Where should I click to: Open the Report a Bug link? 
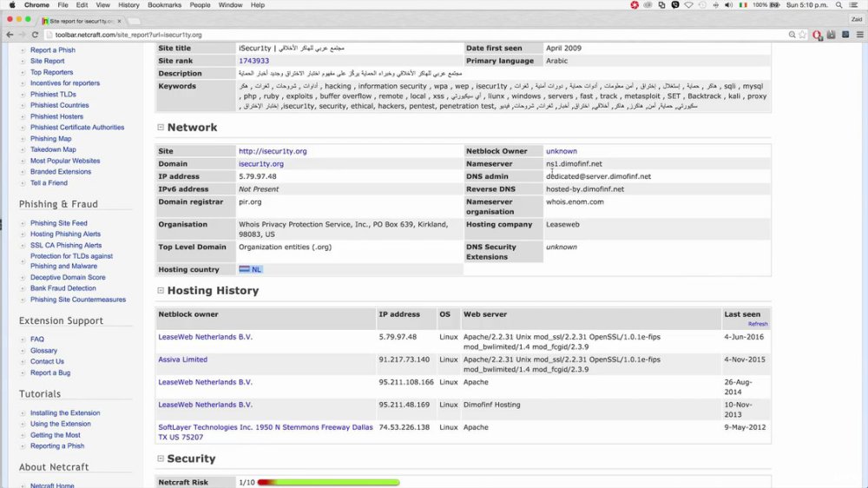50,373
